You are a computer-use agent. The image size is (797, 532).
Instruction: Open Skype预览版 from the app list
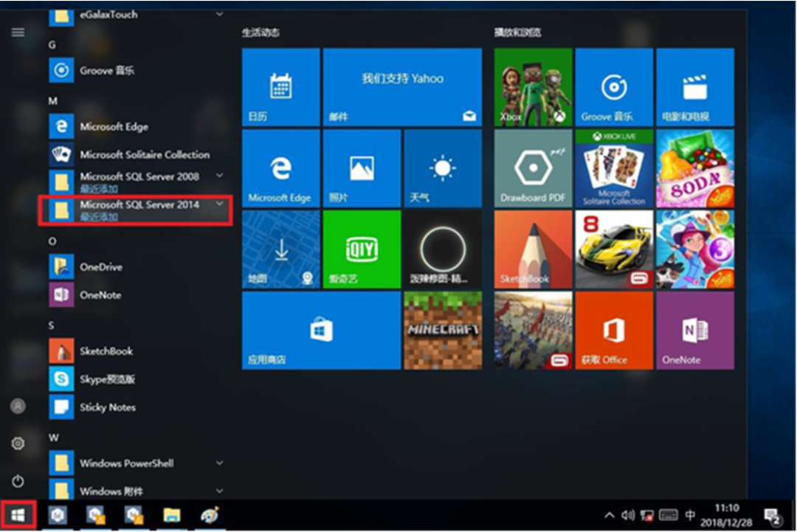pyautogui.click(x=137, y=379)
